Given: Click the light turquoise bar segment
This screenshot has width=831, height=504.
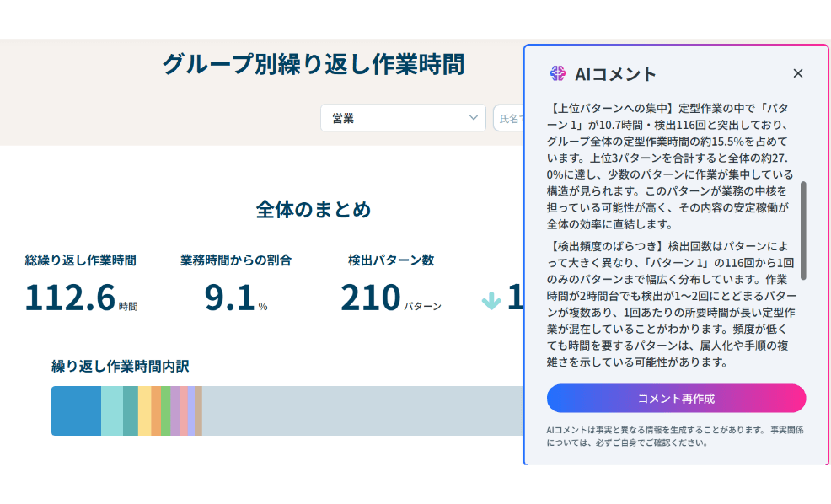Looking at the screenshot, I should (x=112, y=410).
